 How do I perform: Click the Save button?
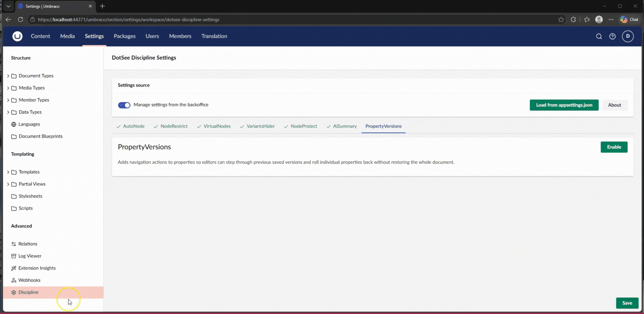coord(627,303)
